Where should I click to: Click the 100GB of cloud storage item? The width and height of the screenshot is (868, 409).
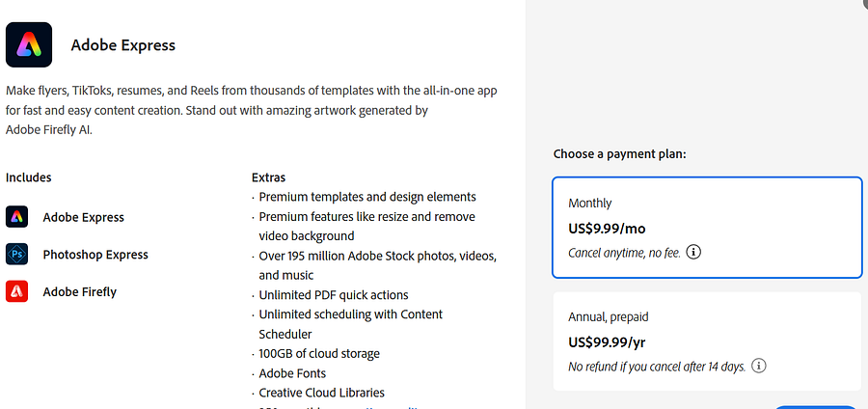pyautogui.click(x=319, y=353)
